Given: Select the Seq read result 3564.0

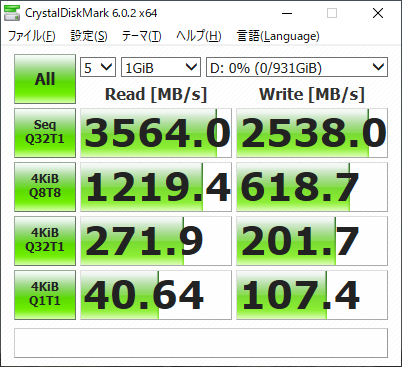Looking at the screenshot, I should 156,133.
